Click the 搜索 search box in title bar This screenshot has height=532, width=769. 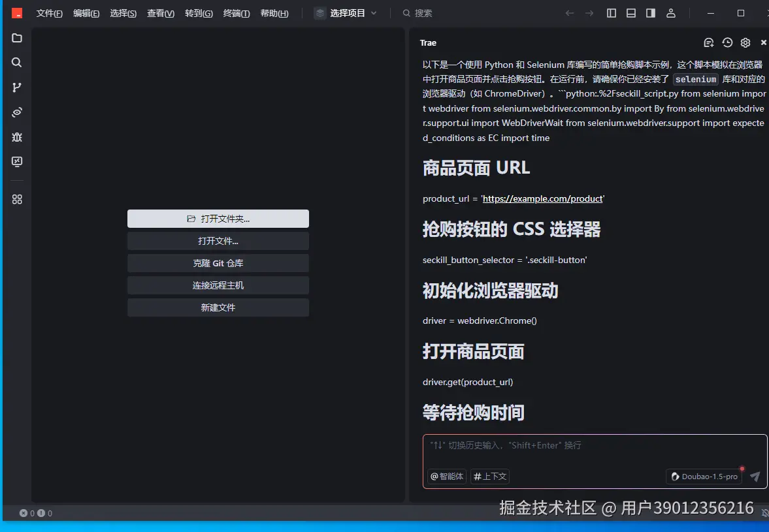[x=417, y=13]
